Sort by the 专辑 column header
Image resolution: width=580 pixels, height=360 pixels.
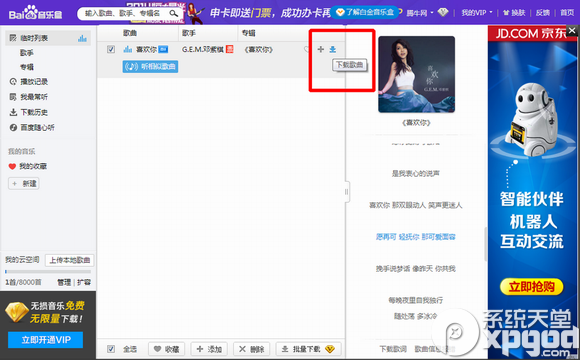pyautogui.click(x=248, y=33)
